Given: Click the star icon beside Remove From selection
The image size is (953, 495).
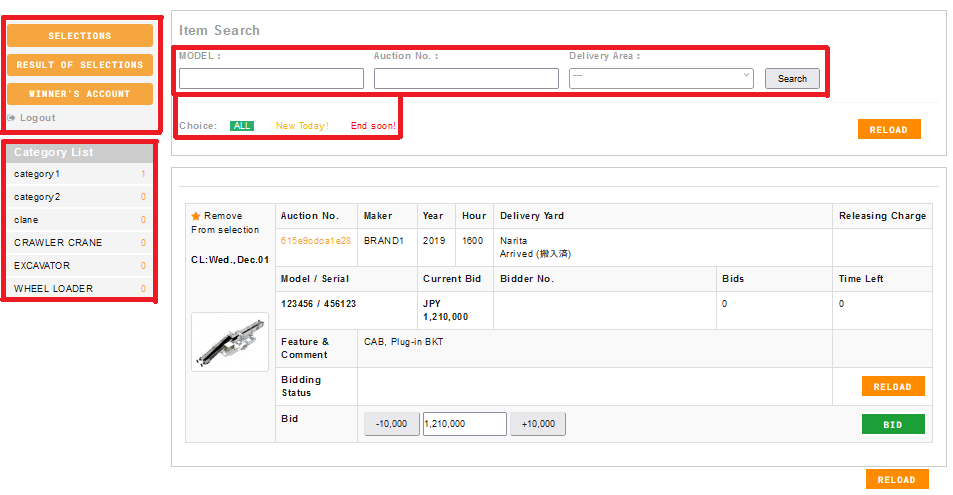Looking at the screenshot, I should (x=196, y=216).
